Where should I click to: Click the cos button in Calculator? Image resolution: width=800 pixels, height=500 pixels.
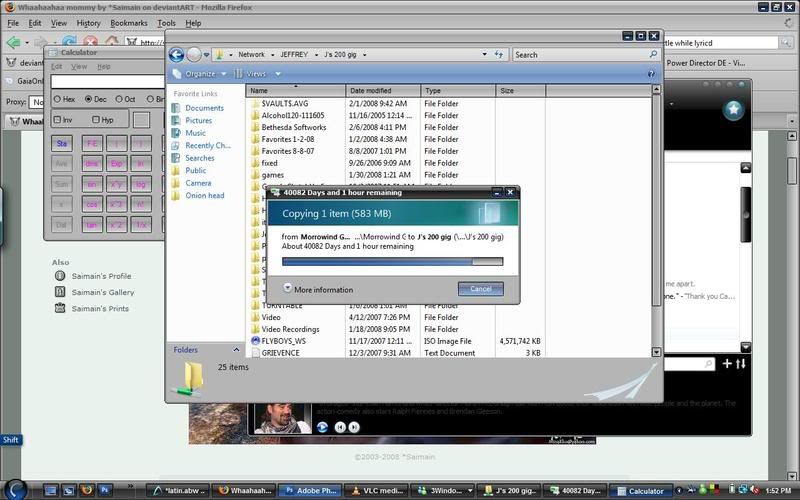[92, 204]
